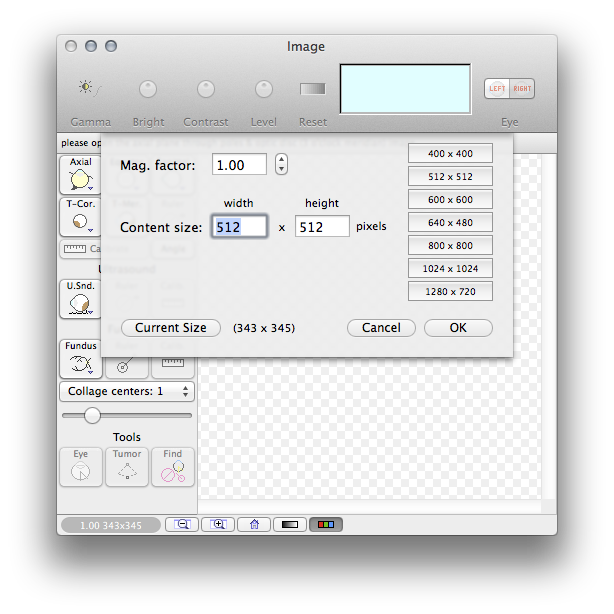
Task: Open the Collage centers dropdown
Action: (x=127, y=391)
